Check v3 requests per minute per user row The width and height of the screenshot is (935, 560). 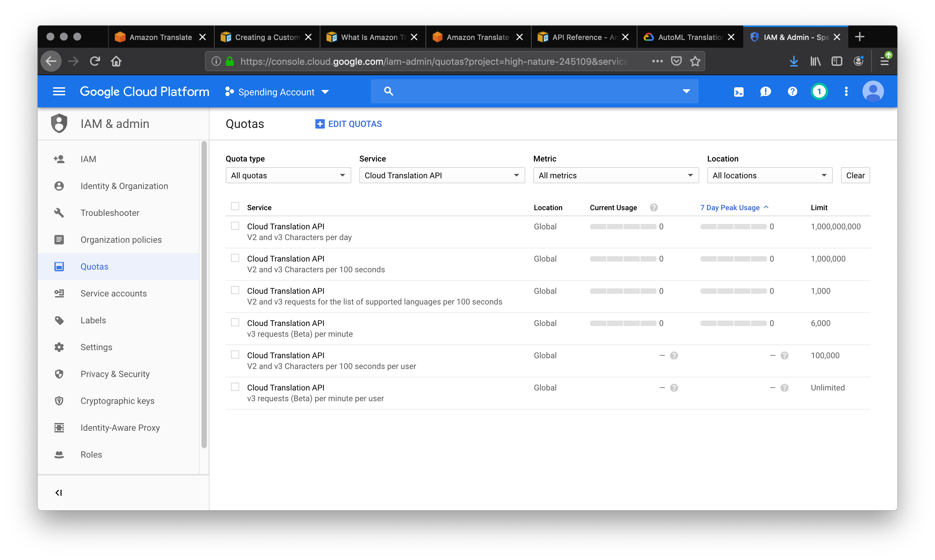click(x=235, y=387)
